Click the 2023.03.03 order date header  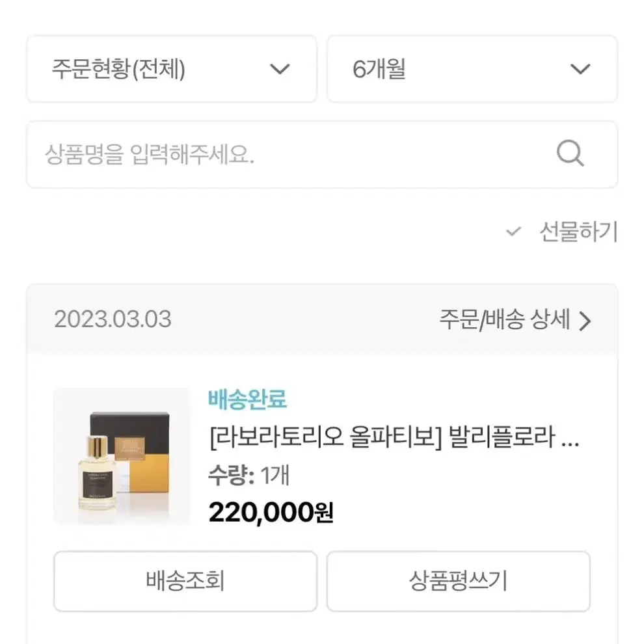click(x=113, y=319)
